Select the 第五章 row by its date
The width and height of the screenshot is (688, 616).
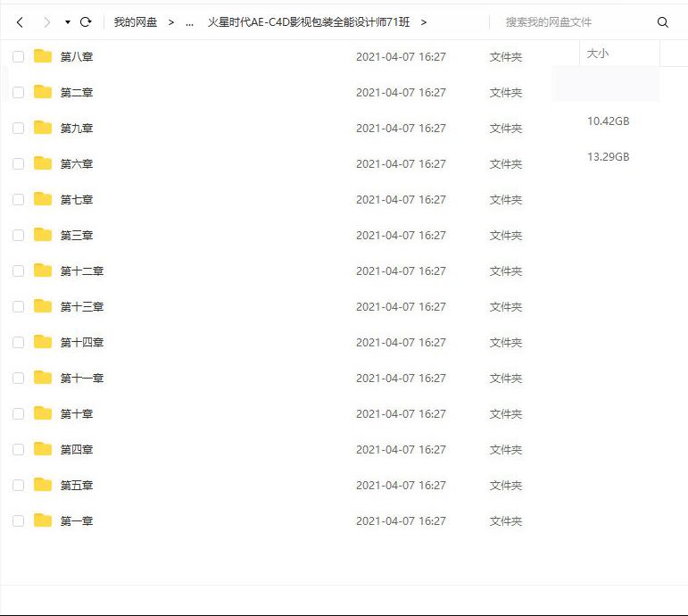(401, 486)
